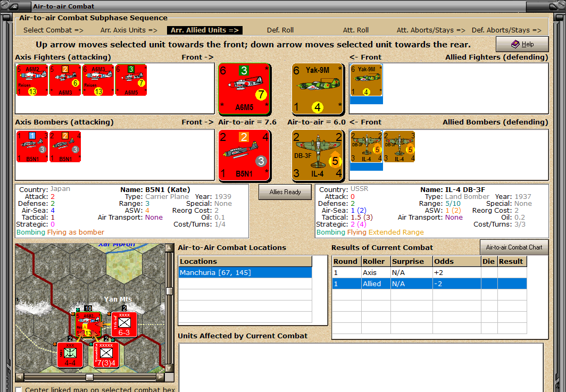Screen dimensions: 566x392
Task: Click the Die column header
Action: coord(489,261)
